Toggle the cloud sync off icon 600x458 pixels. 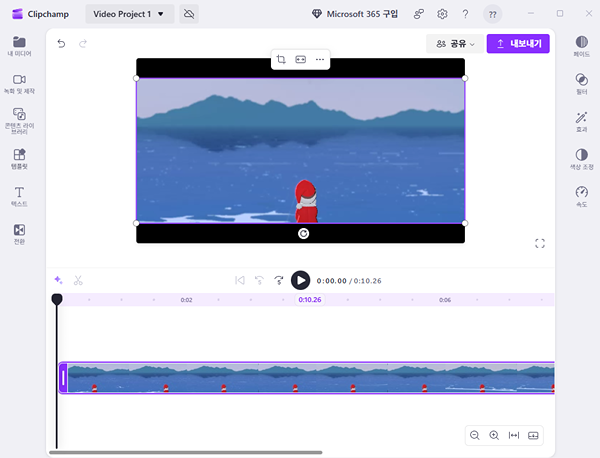[189, 14]
